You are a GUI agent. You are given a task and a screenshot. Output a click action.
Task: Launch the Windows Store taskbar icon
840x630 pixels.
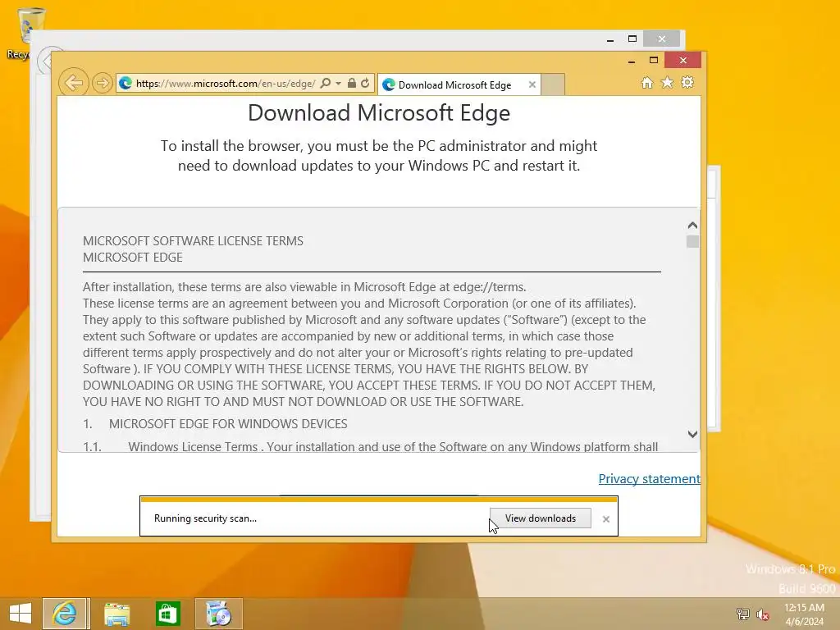(x=167, y=614)
